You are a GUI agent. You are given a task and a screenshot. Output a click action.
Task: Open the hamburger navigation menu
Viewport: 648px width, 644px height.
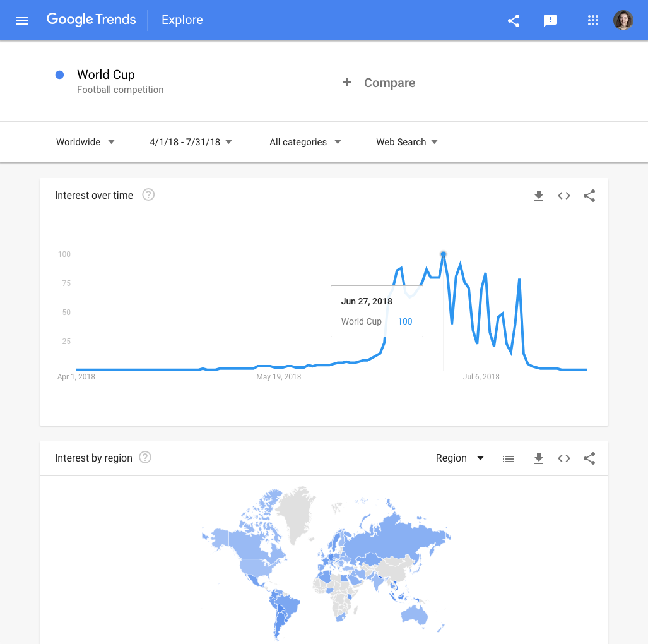coord(22,20)
